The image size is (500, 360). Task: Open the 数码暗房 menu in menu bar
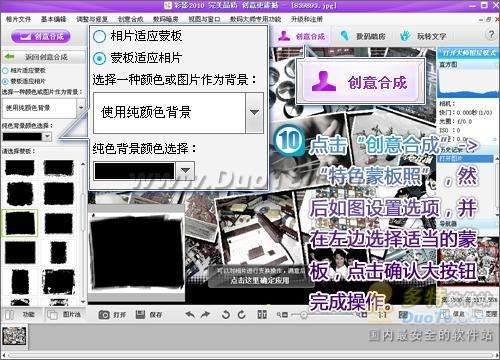165,19
